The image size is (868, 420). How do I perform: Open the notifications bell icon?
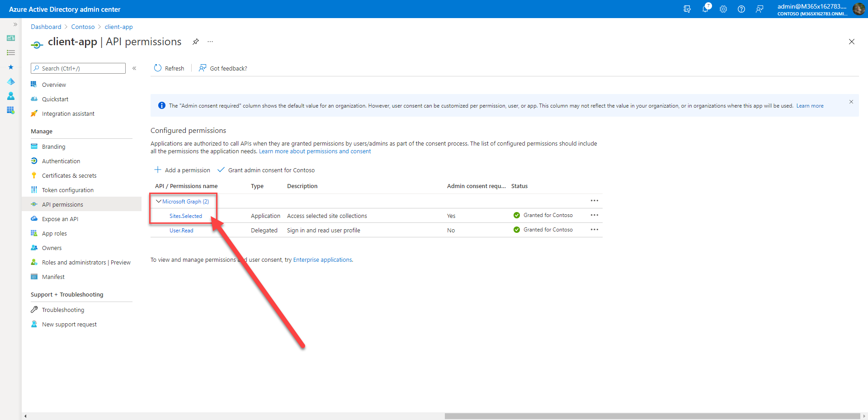705,9
